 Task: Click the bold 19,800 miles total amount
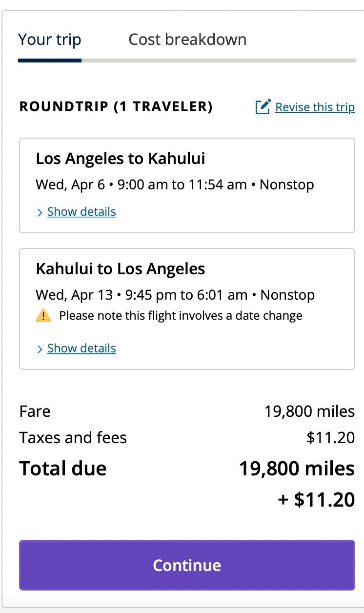[297, 469]
